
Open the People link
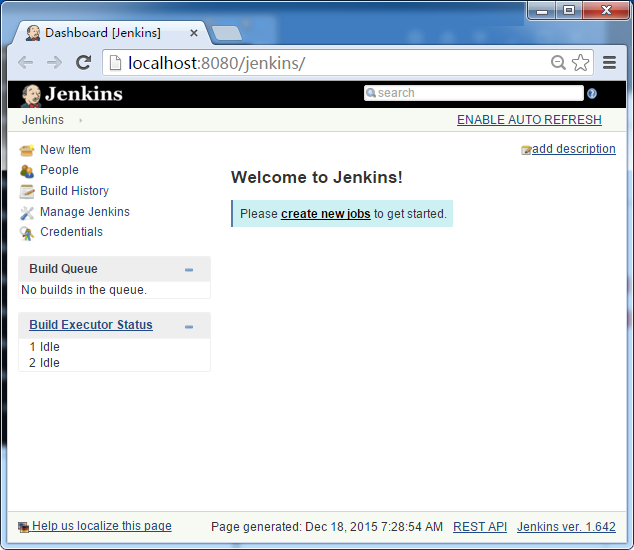coord(59,170)
